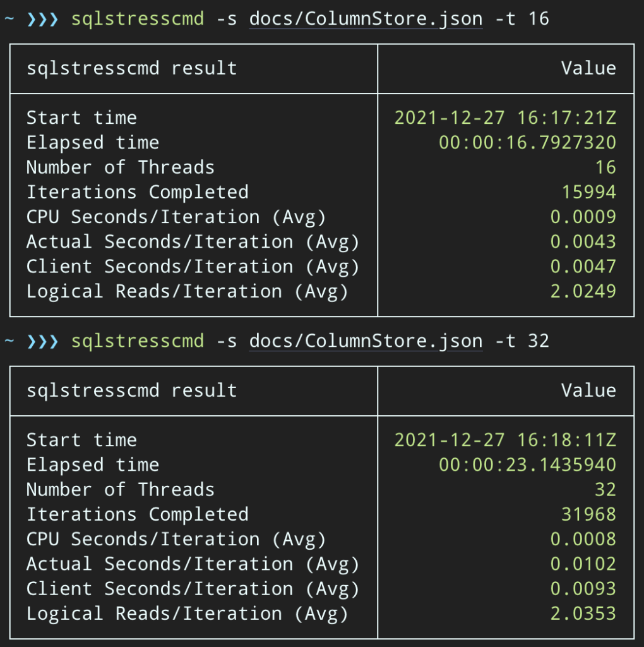Select the second table's Value header
Viewport: 644px width, 647px height.
click(588, 390)
